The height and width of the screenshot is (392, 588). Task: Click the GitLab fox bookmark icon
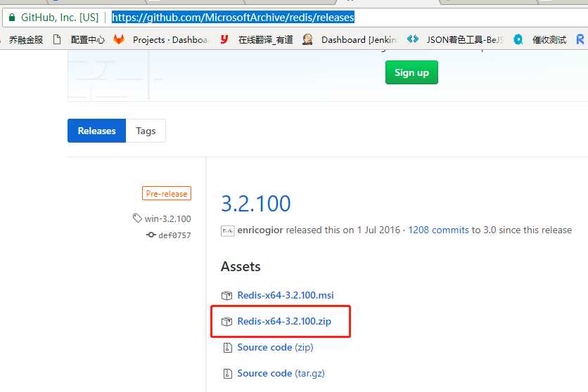(x=119, y=39)
